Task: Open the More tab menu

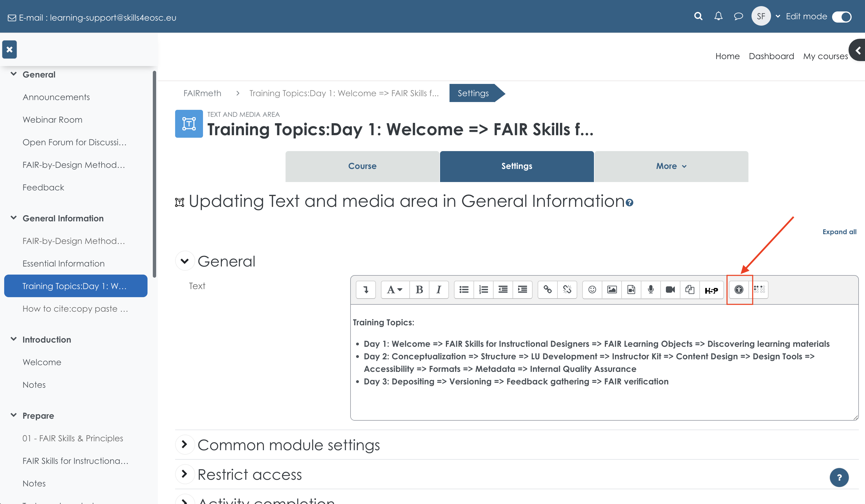Action: (x=671, y=166)
